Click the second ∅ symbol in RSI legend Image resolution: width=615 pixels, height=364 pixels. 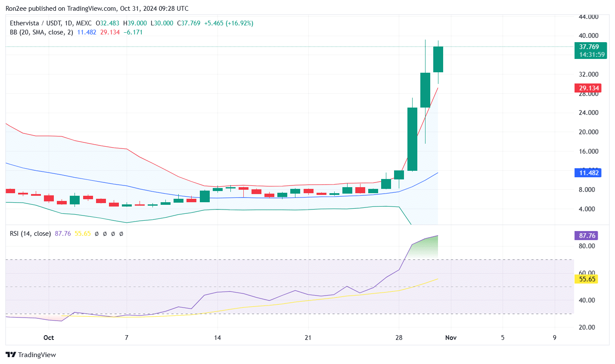(x=105, y=234)
